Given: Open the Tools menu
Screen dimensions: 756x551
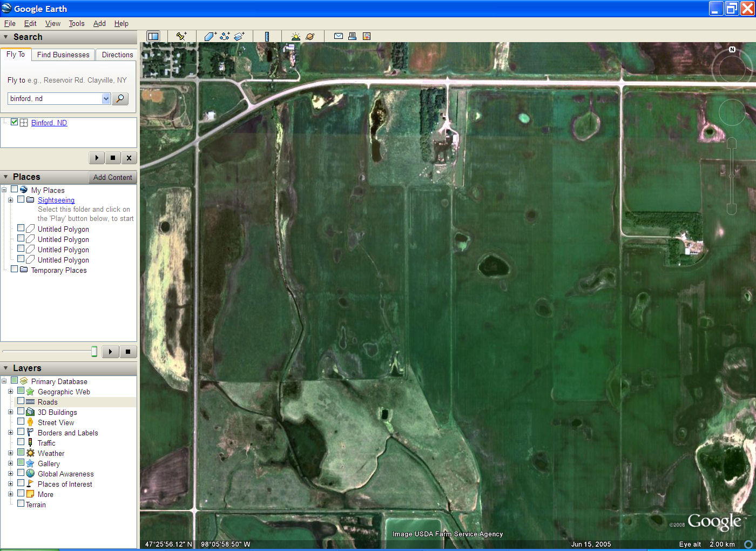Looking at the screenshot, I should tap(77, 23).
